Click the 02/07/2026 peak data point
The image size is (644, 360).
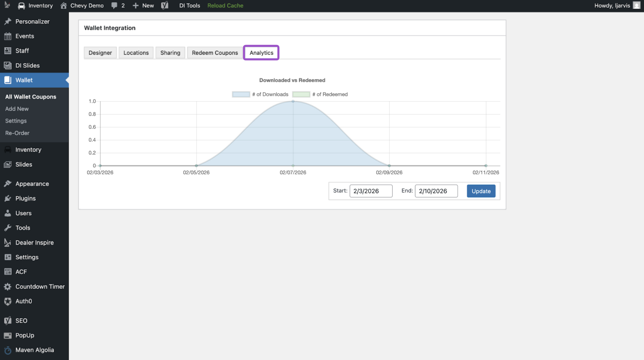293,101
